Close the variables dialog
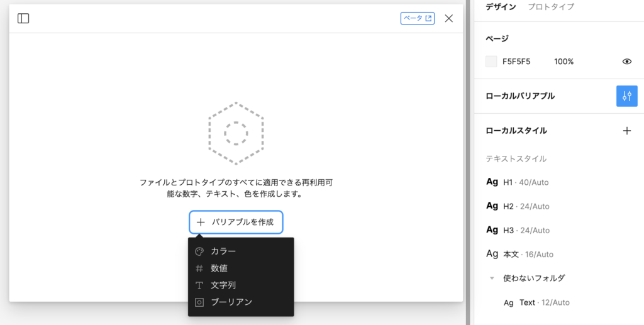The width and height of the screenshot is (644, 325). pyautogui.click(x=448, y=18)
